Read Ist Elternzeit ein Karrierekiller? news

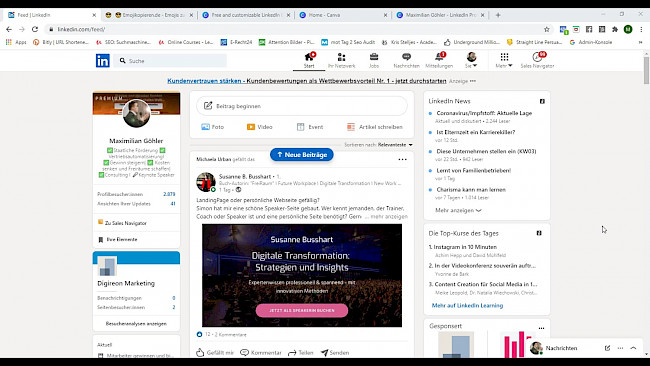tap(475, 132)
